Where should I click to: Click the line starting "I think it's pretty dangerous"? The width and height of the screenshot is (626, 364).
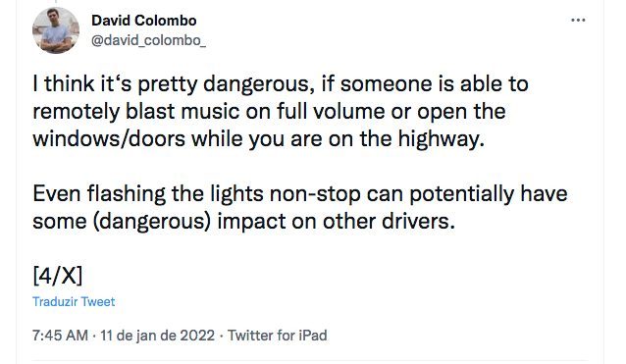(x=281, y=84)
